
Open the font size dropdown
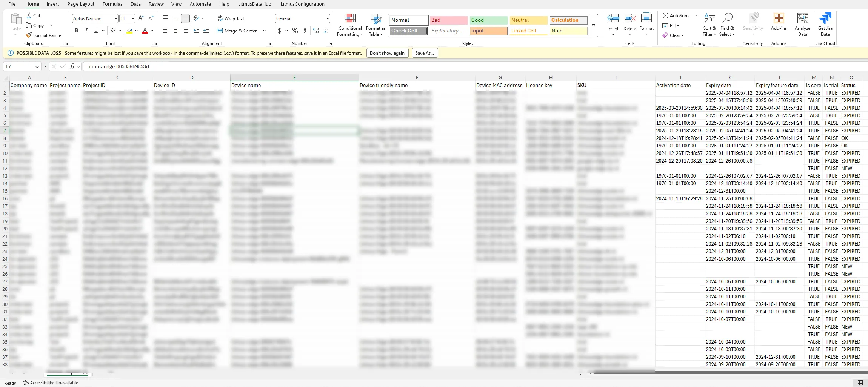click(133, 18)
